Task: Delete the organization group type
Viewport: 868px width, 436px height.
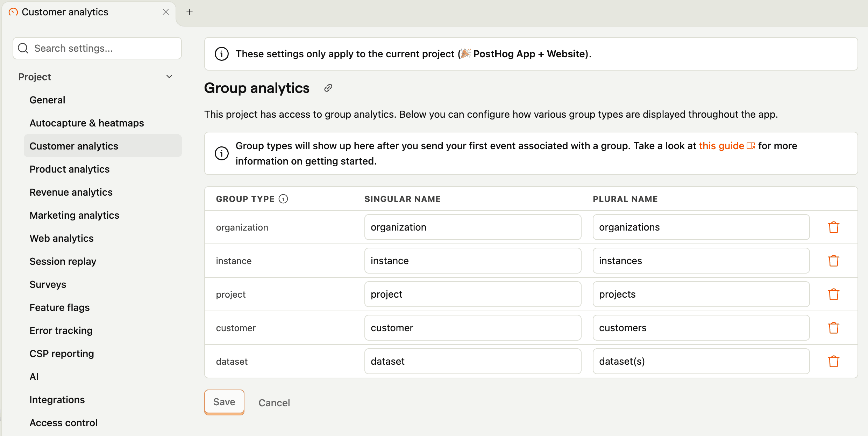Action: [834, 227]
